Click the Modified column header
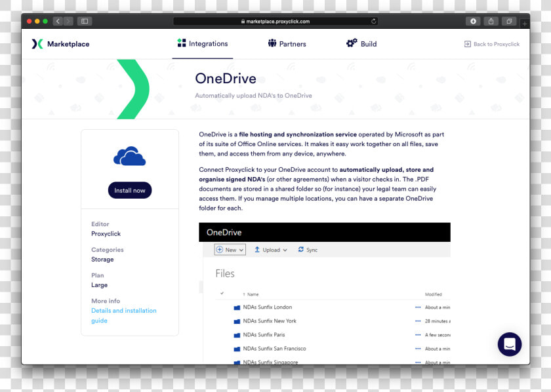The height and width of the screenshot is (392, 551). click(434, 294)
